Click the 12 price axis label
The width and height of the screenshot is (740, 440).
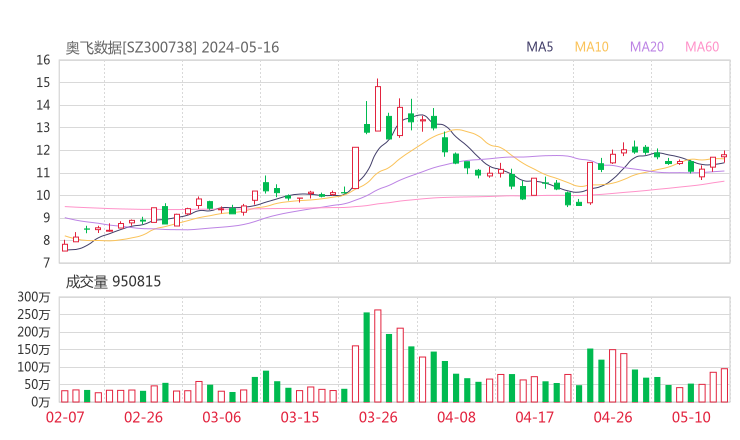[x=43, y=151]
